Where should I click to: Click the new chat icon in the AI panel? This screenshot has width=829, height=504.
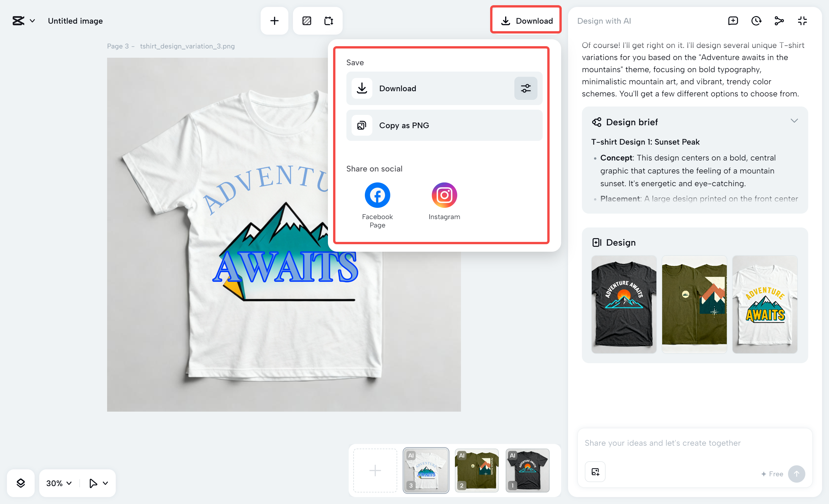click(733, 21)
